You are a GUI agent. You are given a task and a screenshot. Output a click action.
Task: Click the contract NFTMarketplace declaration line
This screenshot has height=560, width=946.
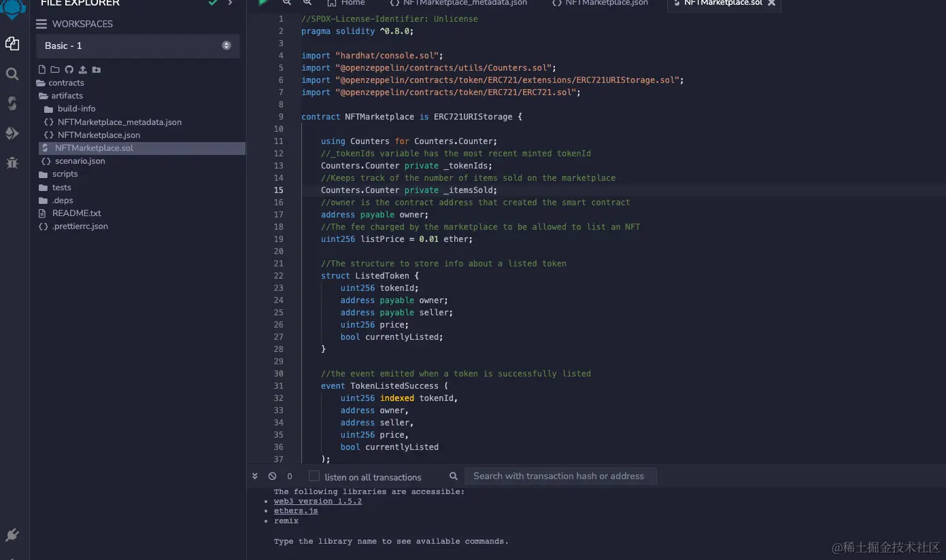pyautogui.click(x=411, y=117)
